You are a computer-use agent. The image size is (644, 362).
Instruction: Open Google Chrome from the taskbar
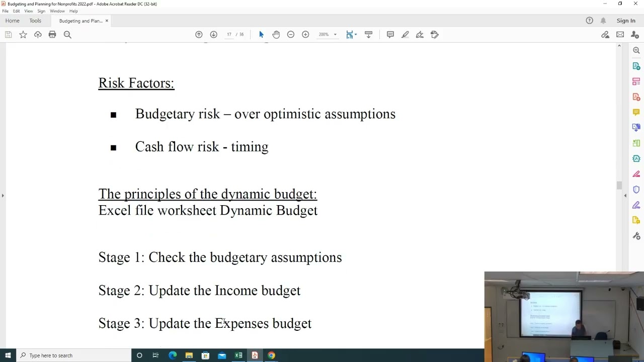tap(271, 355)
